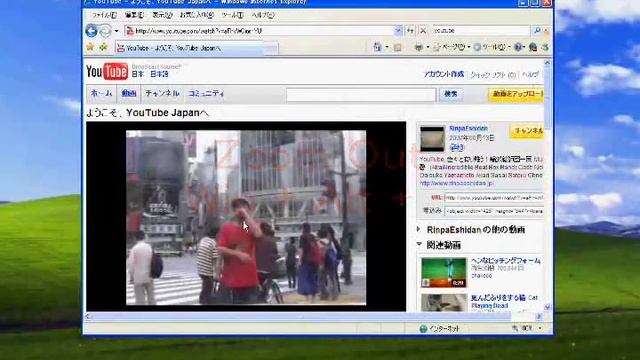Click the YouTube logo

pyautogui.click(x=107, y=72)
